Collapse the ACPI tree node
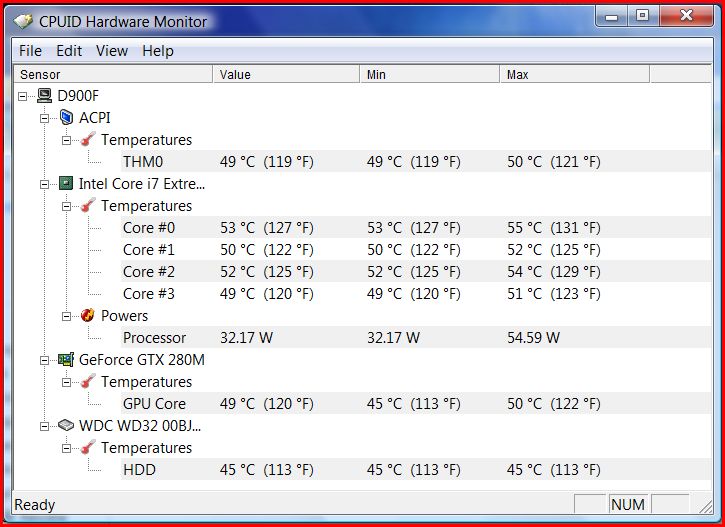The height and width of the screenshot is (527, 725). tap(44, 118)
